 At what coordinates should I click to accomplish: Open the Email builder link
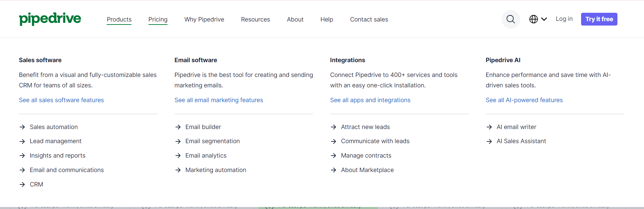click(203, 127)
